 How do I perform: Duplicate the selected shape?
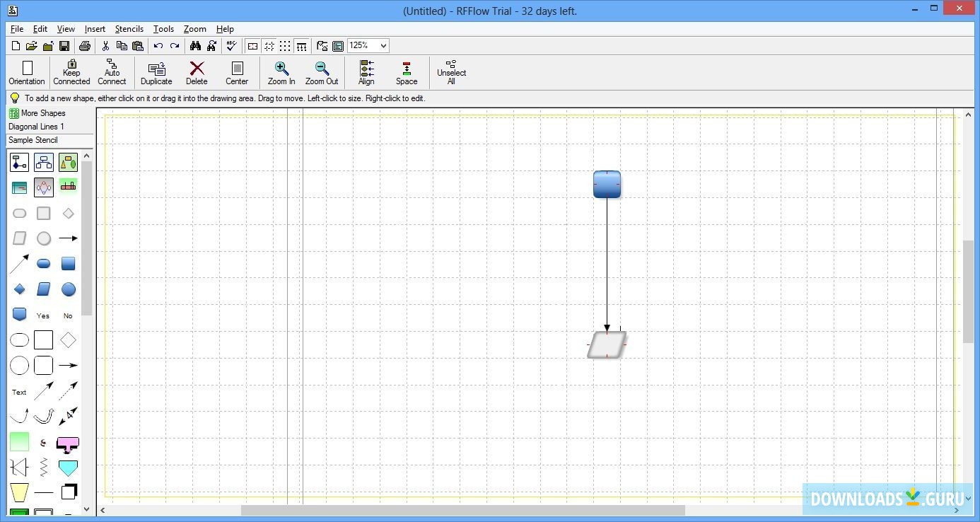click(x=156, y=72)
